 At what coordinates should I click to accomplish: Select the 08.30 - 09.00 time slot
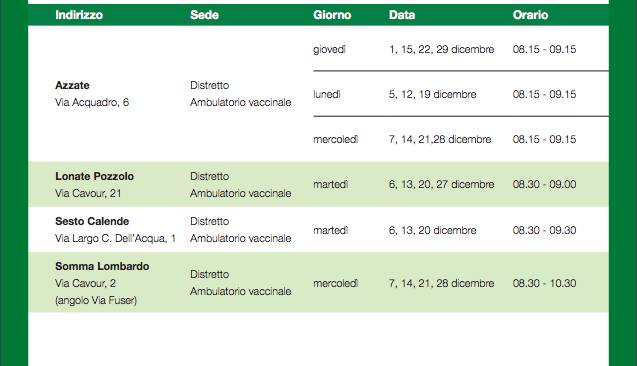tap(544, 184)
